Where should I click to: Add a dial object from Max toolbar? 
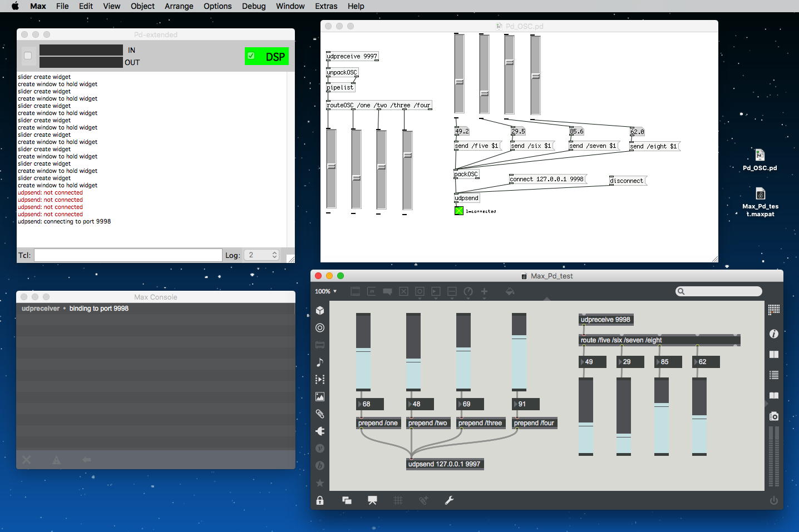[468, 291]
